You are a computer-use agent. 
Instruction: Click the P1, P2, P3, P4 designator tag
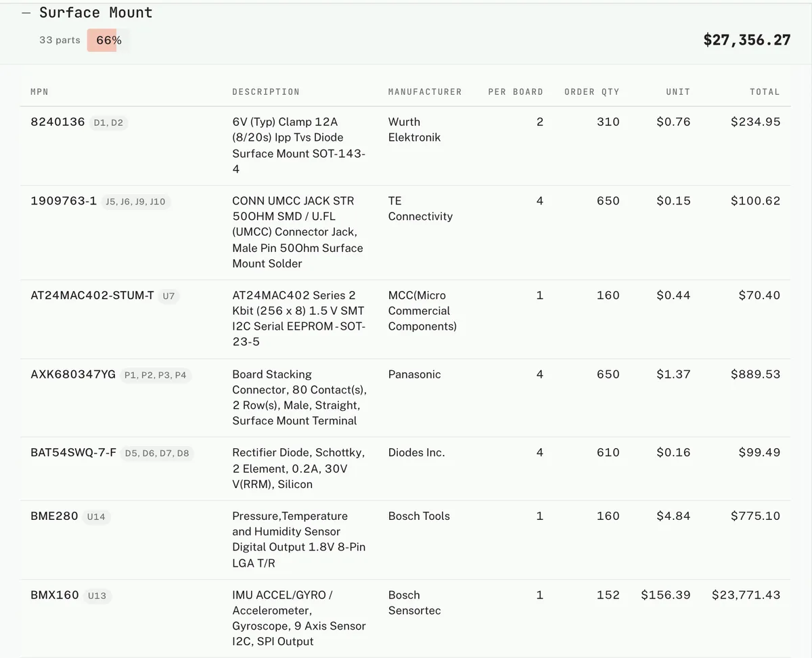(156, 375)
